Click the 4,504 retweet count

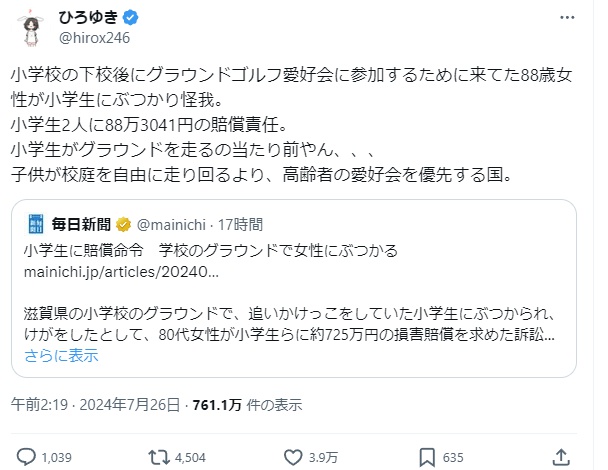(x=190, y=457)
